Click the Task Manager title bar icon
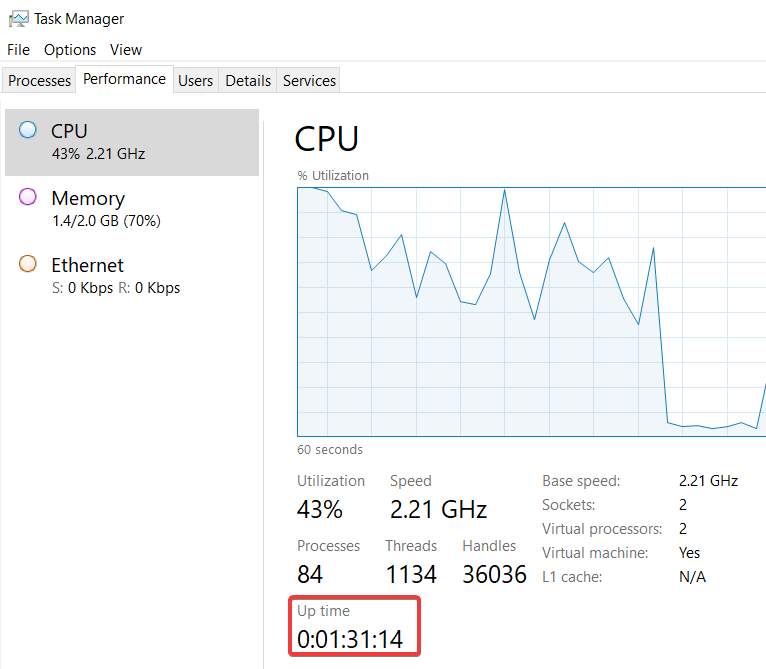This screenshot has height=669, width=766. tap(18, 18)
